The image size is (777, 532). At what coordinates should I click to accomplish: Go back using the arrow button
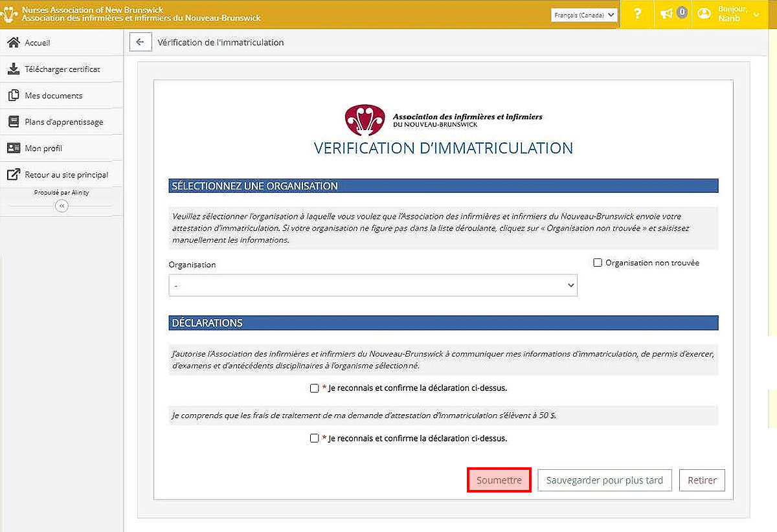pyautogui.click(x=140, y=42)
